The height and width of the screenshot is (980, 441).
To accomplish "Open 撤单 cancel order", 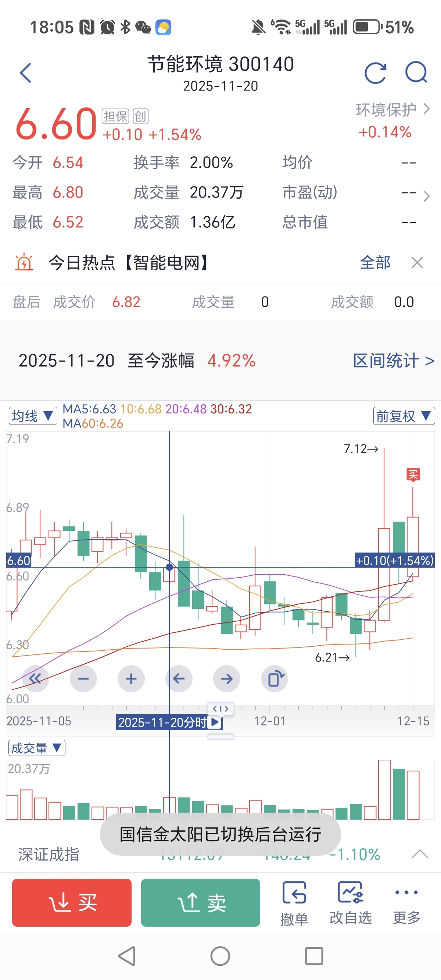I will point(294,903).
